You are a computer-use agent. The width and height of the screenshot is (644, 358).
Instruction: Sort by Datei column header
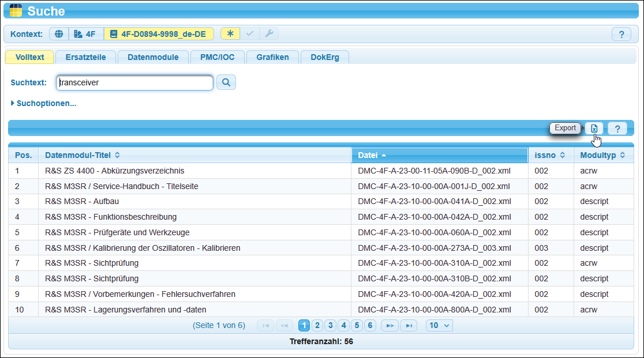(x=440, y=156)
